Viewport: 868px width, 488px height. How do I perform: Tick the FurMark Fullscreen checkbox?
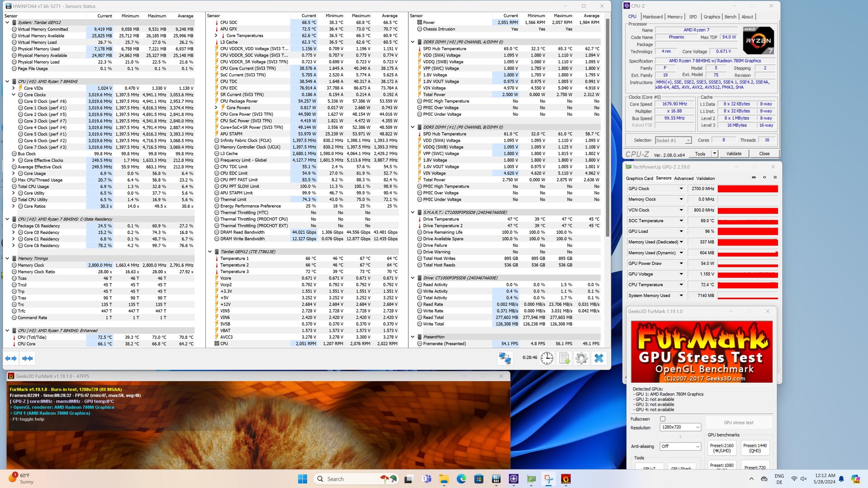tap(663, 419)
